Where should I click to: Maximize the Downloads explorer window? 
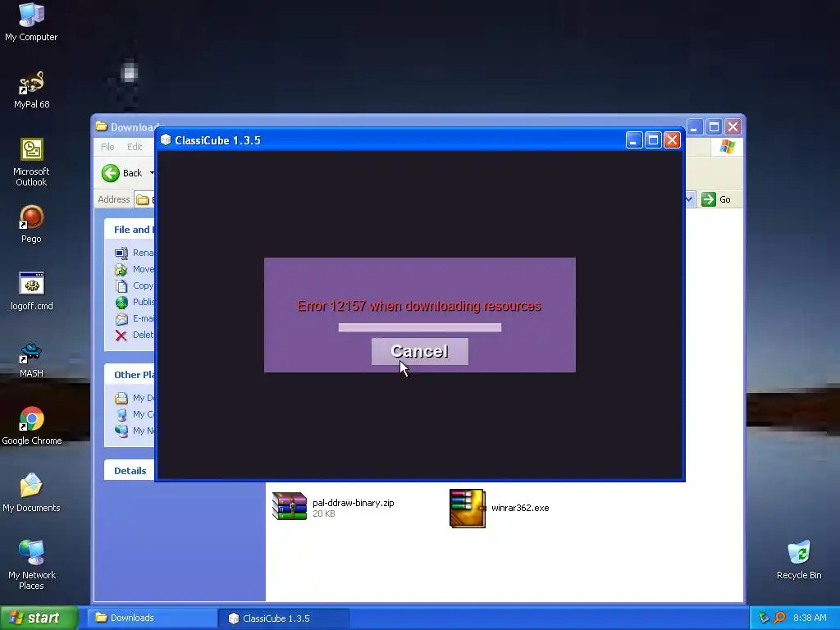pos(714,127)
